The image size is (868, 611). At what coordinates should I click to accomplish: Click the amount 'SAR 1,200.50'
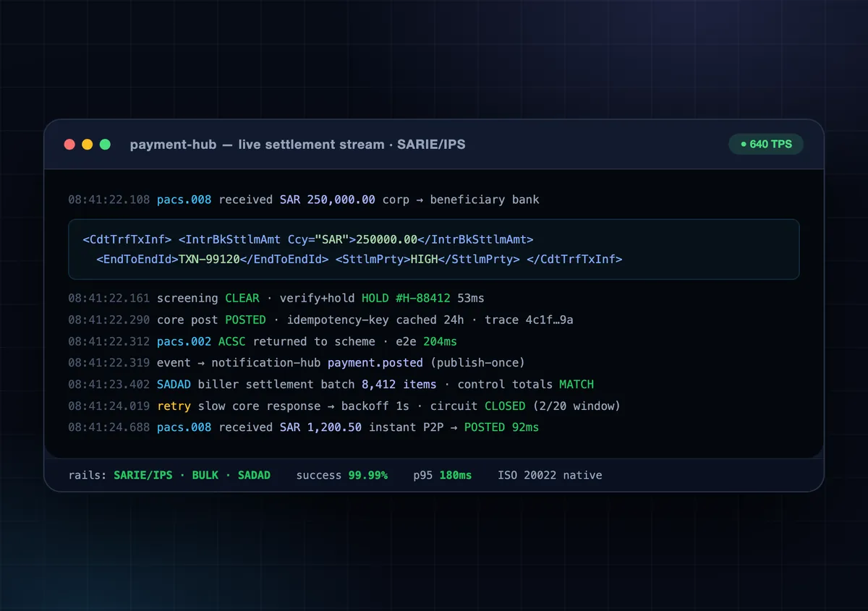321,427
